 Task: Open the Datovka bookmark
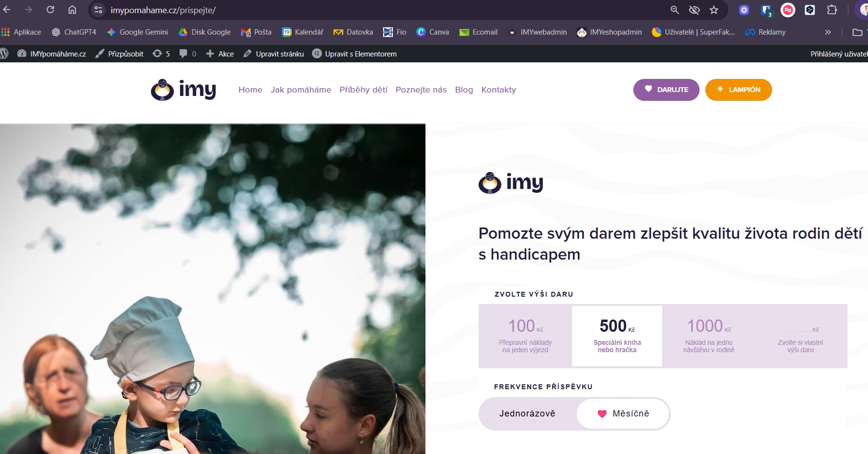[x=353, y=32]
